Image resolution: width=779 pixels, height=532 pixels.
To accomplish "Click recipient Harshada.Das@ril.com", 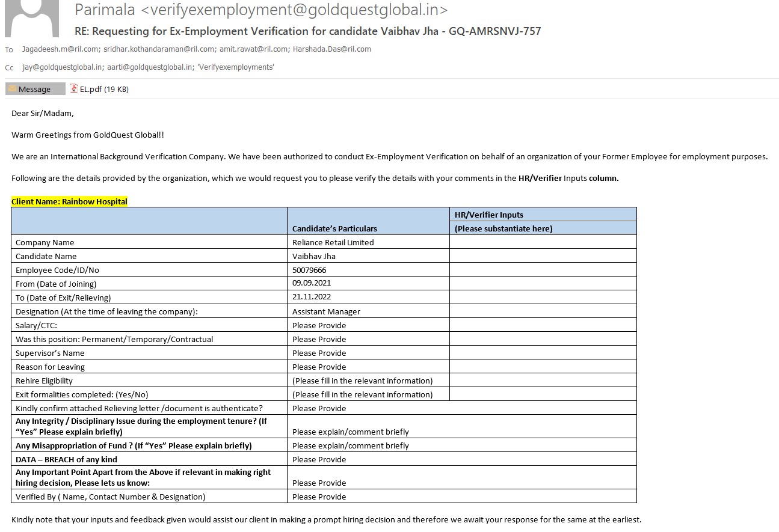I will 331,49.
